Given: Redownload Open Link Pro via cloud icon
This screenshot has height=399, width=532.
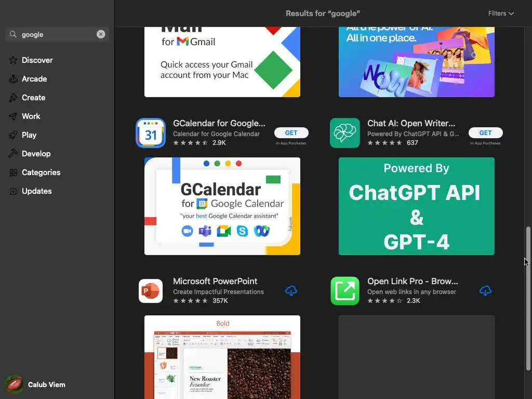Looking at the screenshot, I should (485, 291).
